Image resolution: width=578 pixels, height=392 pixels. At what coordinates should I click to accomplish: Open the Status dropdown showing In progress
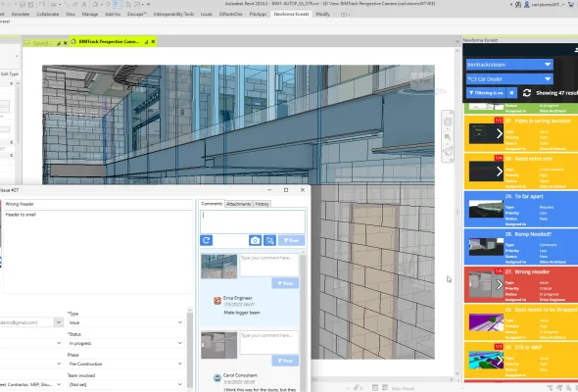126,343
